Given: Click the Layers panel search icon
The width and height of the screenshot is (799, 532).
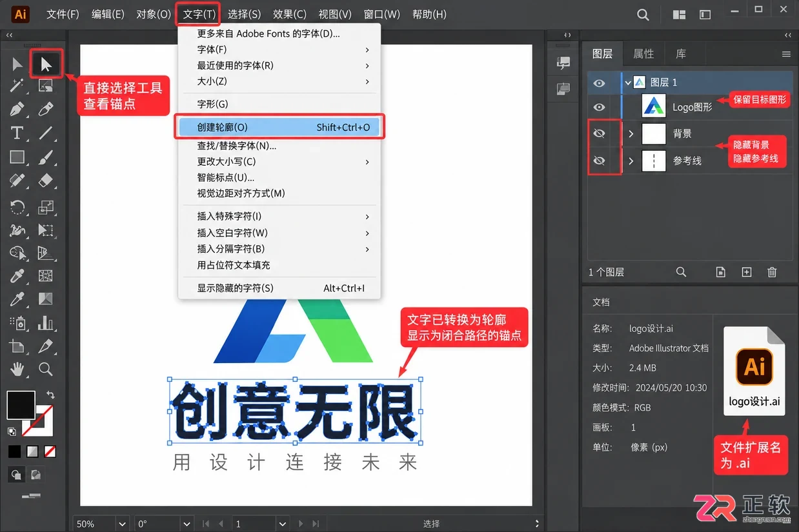Looking at the screenshot, I should 681,272.
